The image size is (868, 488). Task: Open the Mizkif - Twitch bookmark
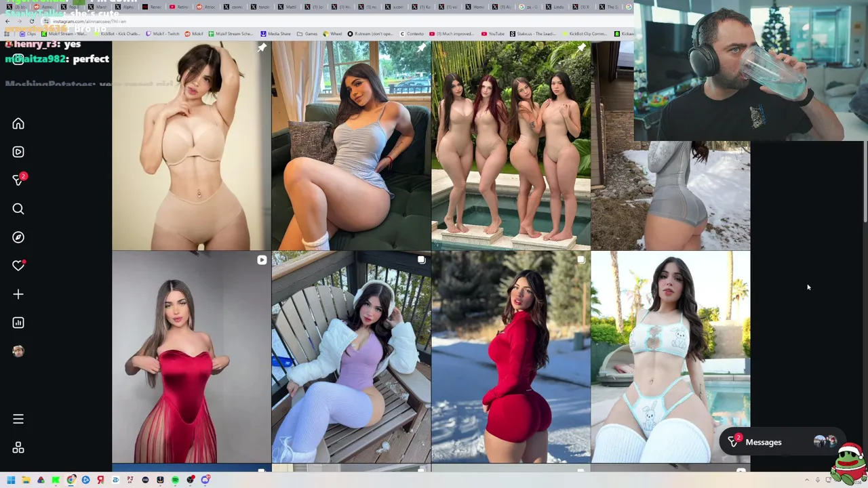pos(162,34)
